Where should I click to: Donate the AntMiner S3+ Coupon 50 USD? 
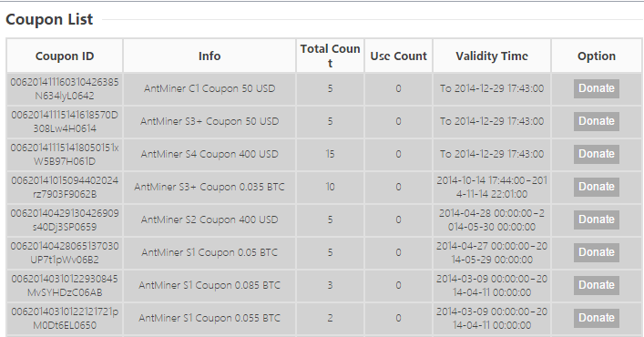597,121
